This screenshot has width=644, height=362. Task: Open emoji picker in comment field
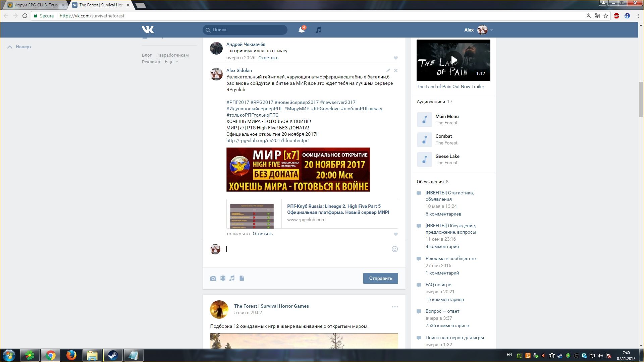point(394,249)
